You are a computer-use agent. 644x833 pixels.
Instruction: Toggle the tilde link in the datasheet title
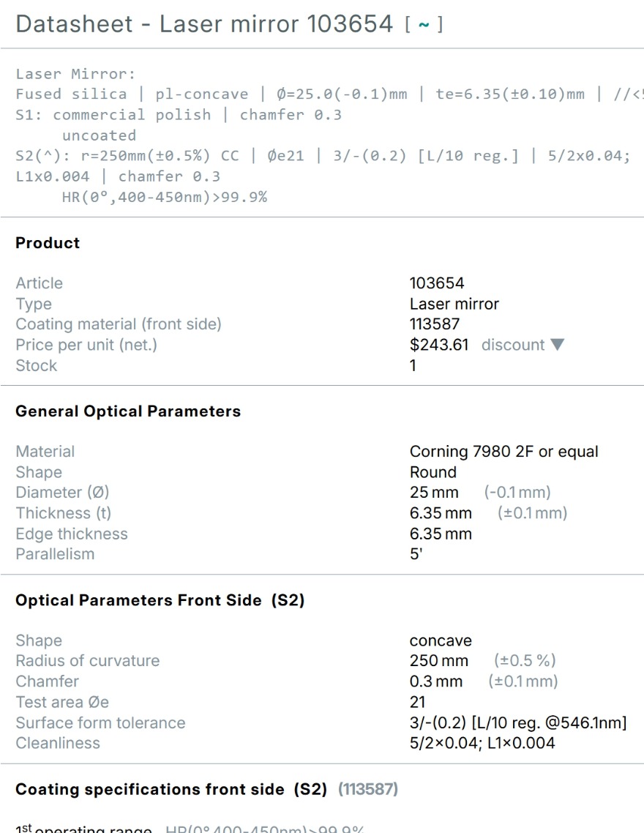pyautogui.click(x=424, y=24)
